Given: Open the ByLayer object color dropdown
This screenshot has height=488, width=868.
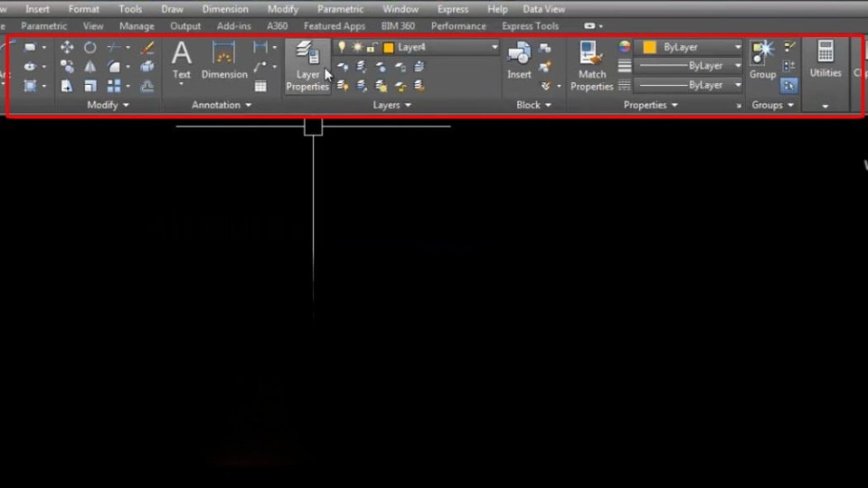Looking at the screenshot, I should (x=737, y=47).
